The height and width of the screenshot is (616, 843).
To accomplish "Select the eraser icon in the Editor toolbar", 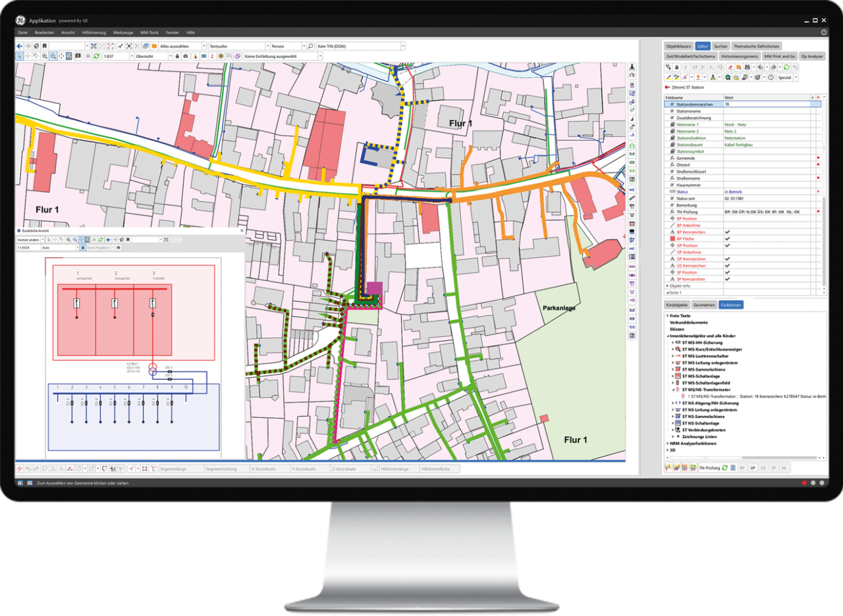I will pyautogui.click(x=730, y=67).
